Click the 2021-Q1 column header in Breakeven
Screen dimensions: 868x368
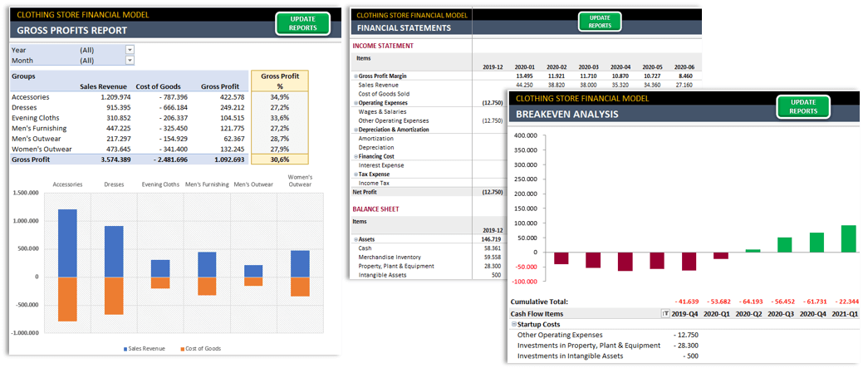coord(846,314)
